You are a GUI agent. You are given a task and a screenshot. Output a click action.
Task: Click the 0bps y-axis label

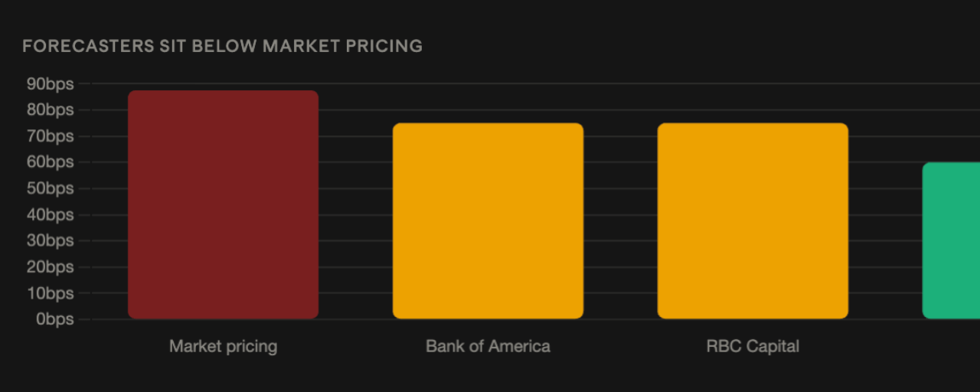click(54, 319)
